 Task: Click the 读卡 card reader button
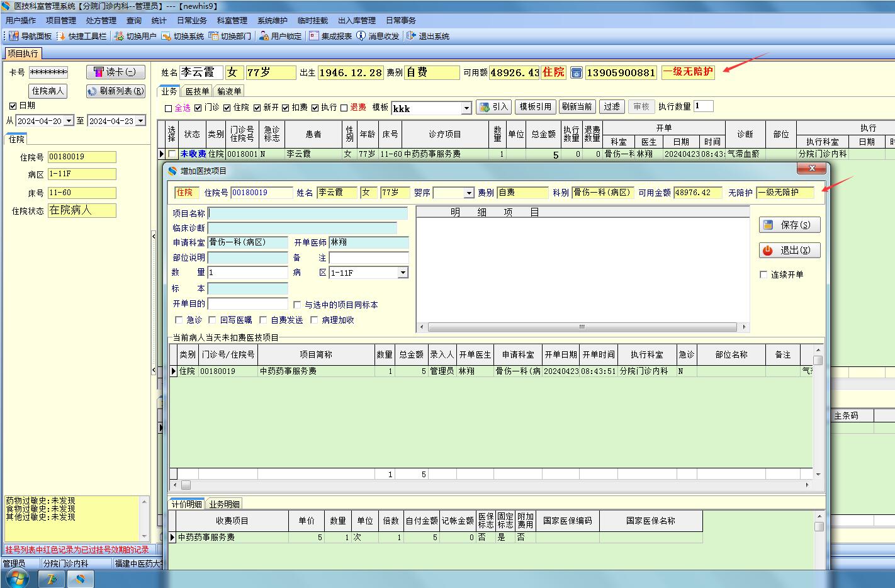point(115,72)
